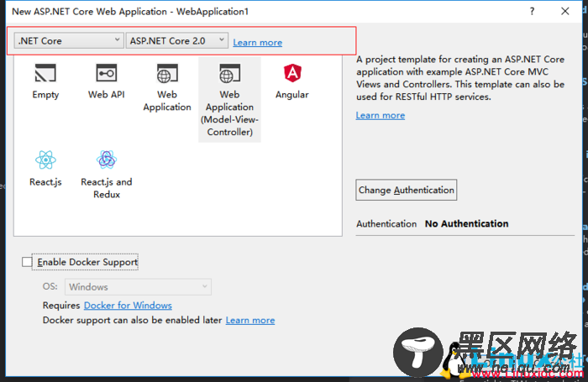Click Learn more beside the version dropdown
The width and height of the screenshot is (588, 382).
(258, 42)
